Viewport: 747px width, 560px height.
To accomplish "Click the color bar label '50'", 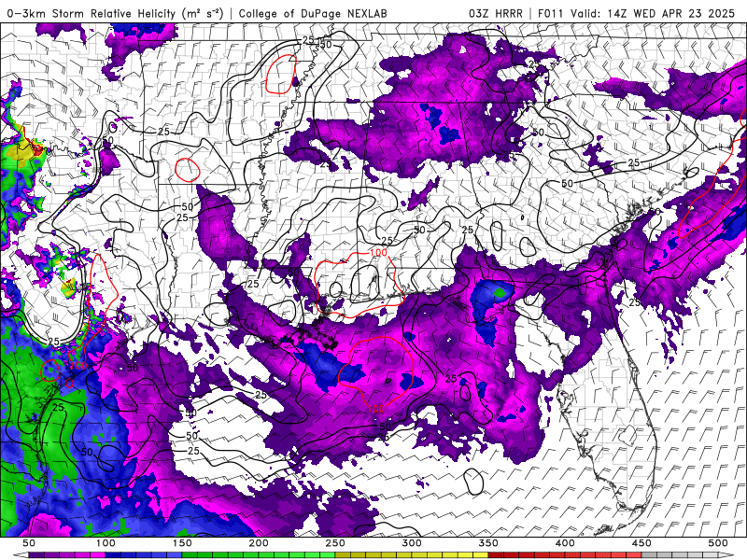I will pos(29,543).
